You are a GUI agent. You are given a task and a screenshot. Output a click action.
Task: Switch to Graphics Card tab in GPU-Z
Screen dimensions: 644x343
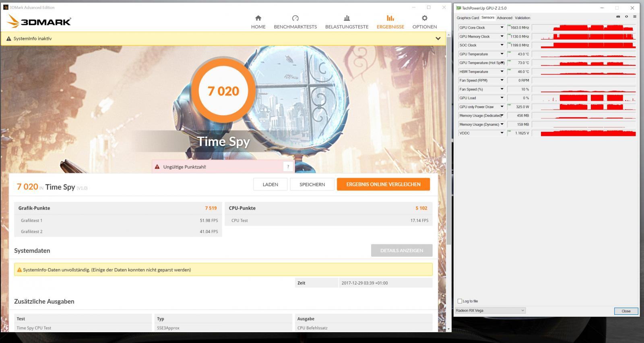pyautogui.click(x=467, y=18)
